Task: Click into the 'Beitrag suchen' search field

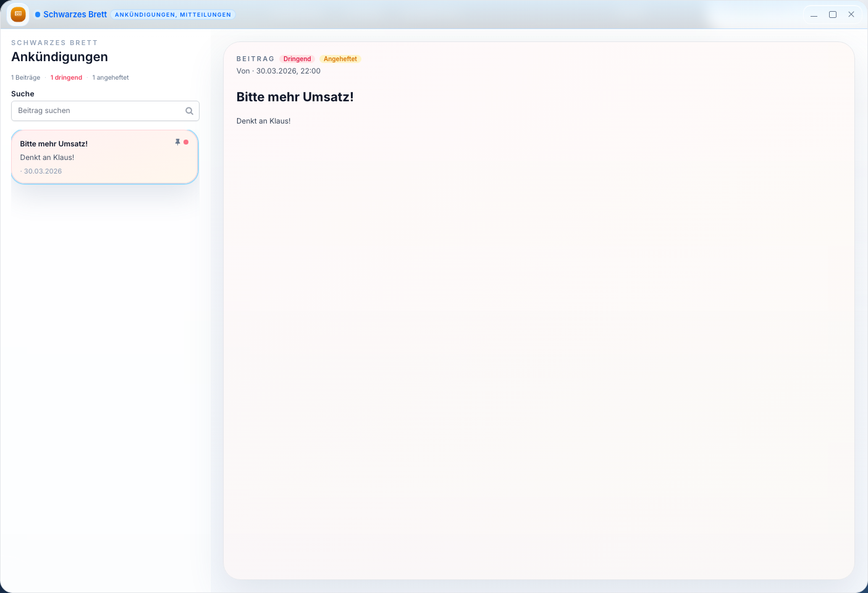Action: [99, 111]
